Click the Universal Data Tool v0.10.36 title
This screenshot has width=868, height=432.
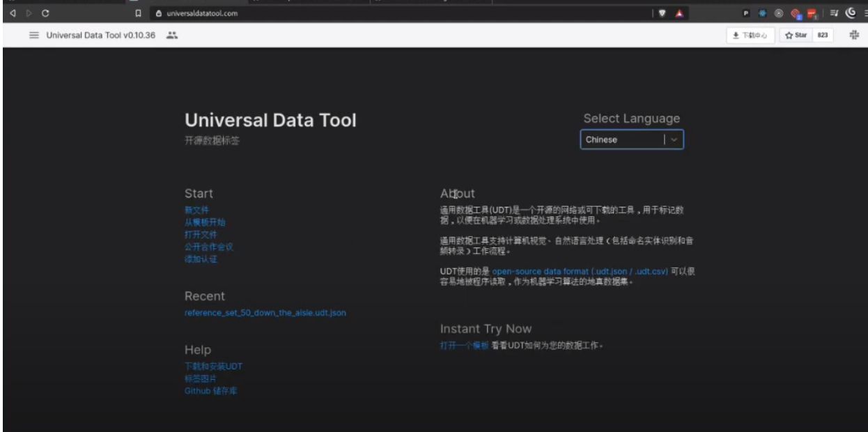click(101, 36)
